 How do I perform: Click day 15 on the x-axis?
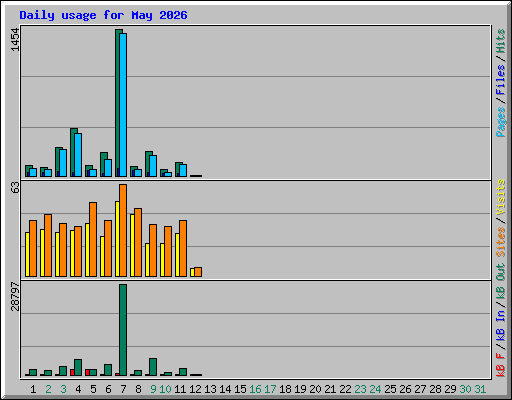point(240,389)
